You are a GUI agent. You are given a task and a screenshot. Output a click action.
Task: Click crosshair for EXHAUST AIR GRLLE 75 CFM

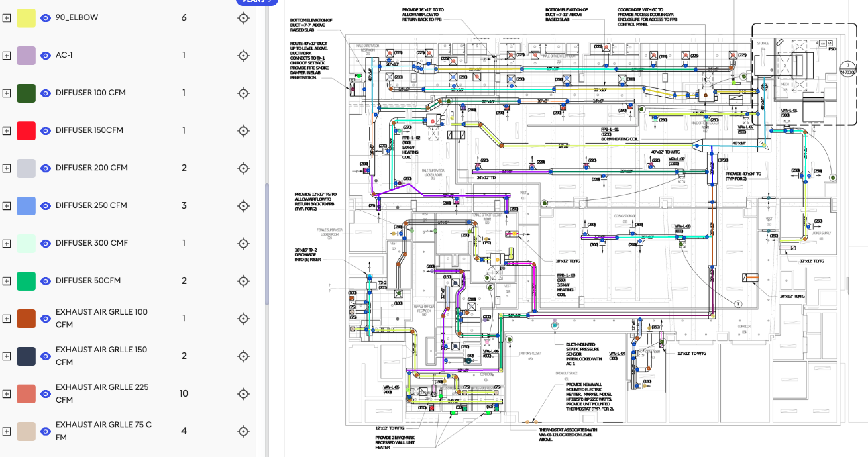(x=243, y=431)
